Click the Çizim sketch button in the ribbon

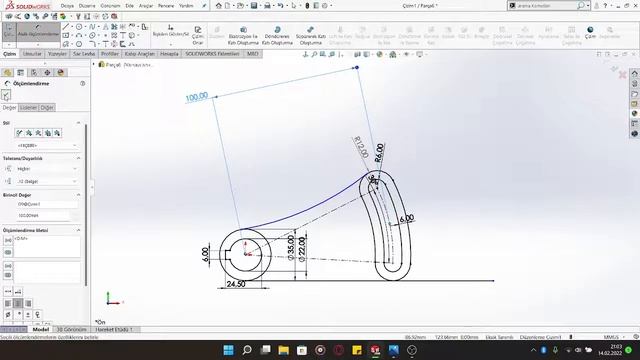point(9,31)
